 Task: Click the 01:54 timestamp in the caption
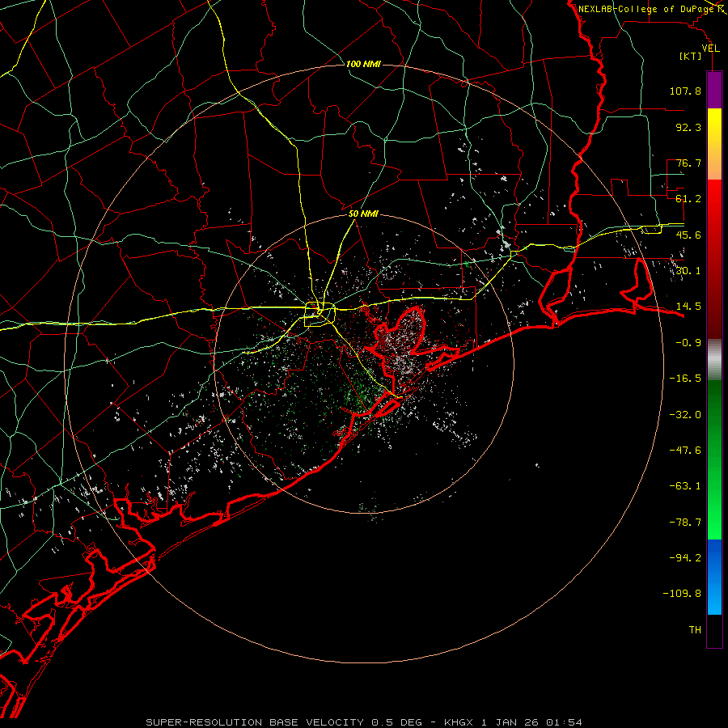pyautogui.click(x=564, y=722)
